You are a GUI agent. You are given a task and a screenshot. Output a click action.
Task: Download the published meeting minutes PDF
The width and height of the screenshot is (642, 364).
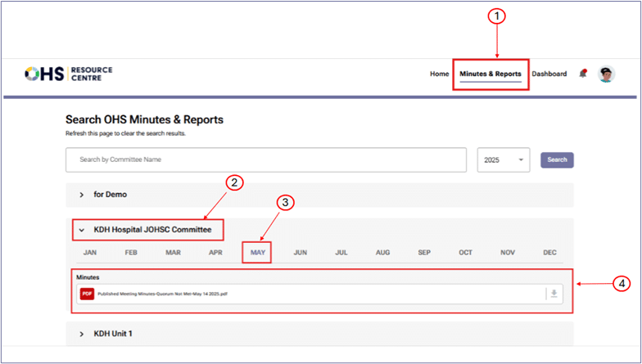pos(554,294)
